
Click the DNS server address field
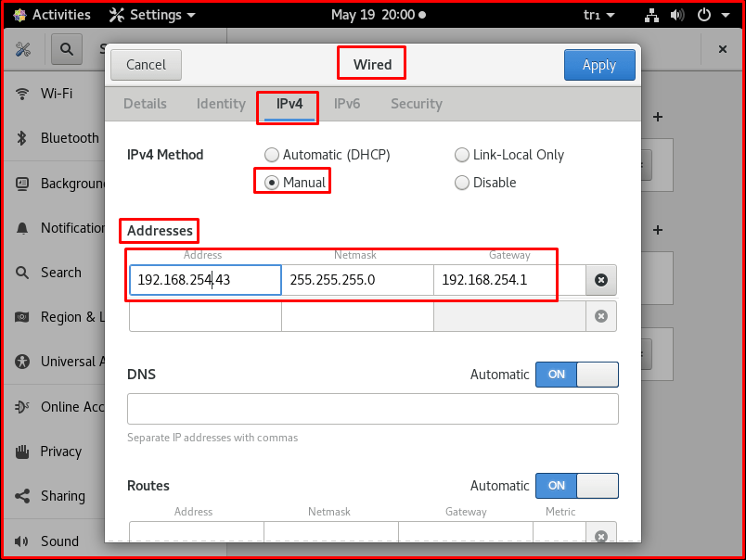click(372, 409)
